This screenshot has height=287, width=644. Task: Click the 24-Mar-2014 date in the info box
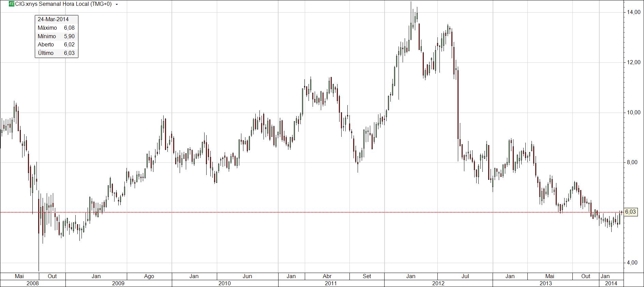[53, 19]
